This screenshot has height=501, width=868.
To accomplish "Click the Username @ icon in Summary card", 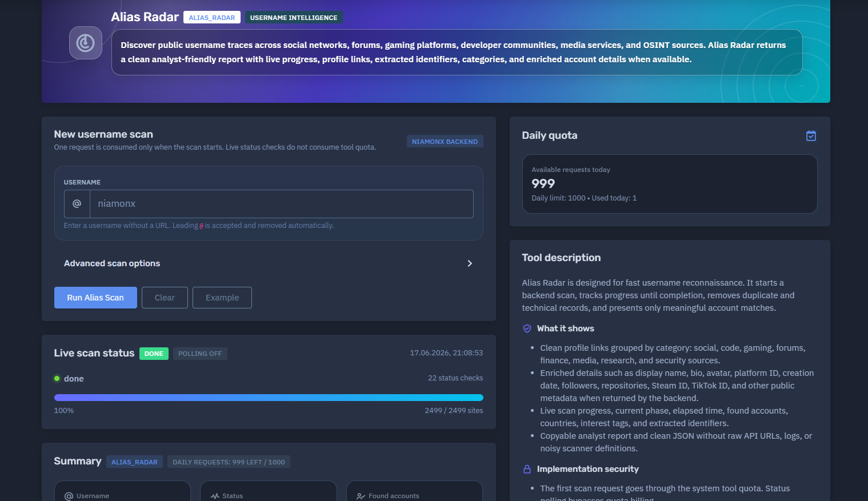I will click(x=69, y=496).
